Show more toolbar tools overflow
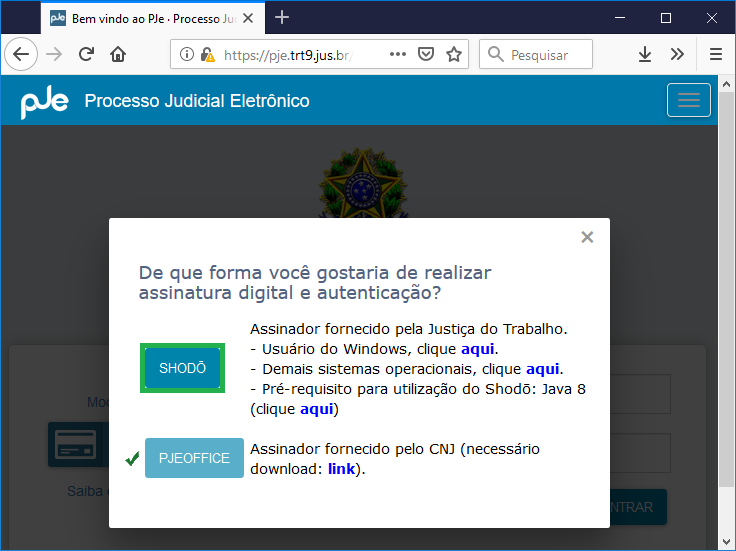 pos(677,54)
